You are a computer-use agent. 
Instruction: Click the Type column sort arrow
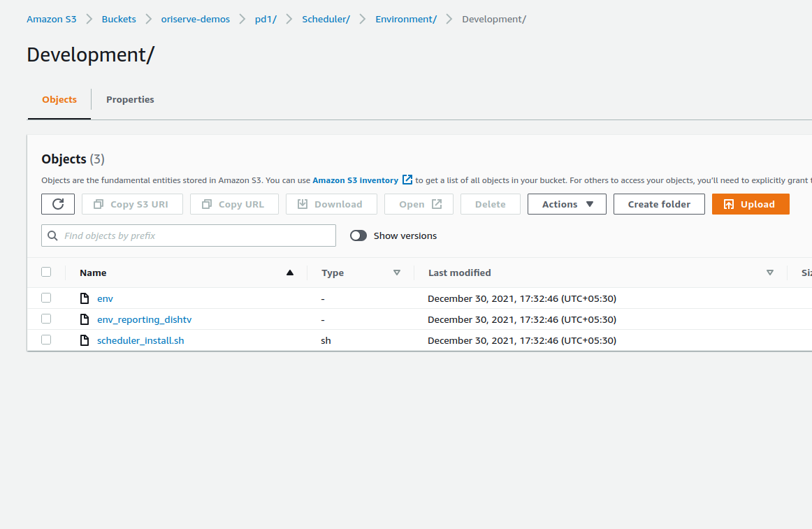coord(397,273)
